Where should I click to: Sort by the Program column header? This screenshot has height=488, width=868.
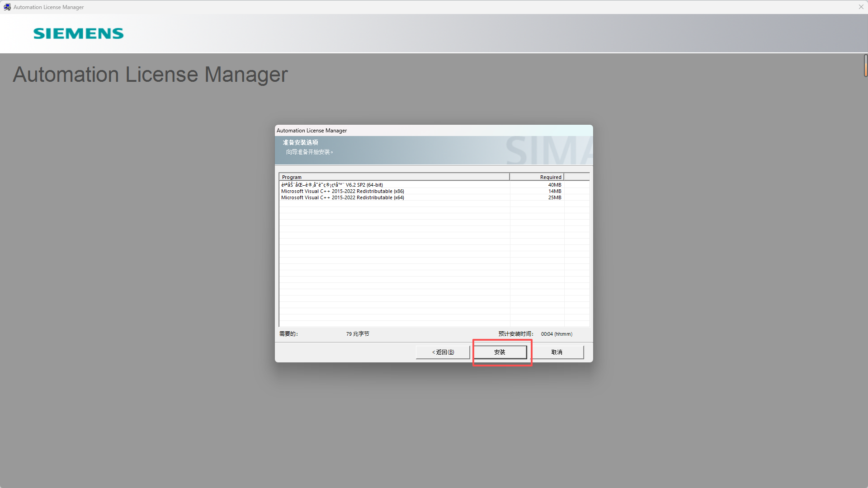click(x=393, y=177)
